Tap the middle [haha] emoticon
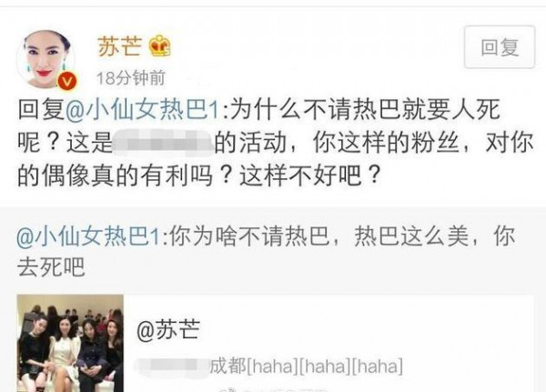The image size is (546, 392). pos(325,367)
